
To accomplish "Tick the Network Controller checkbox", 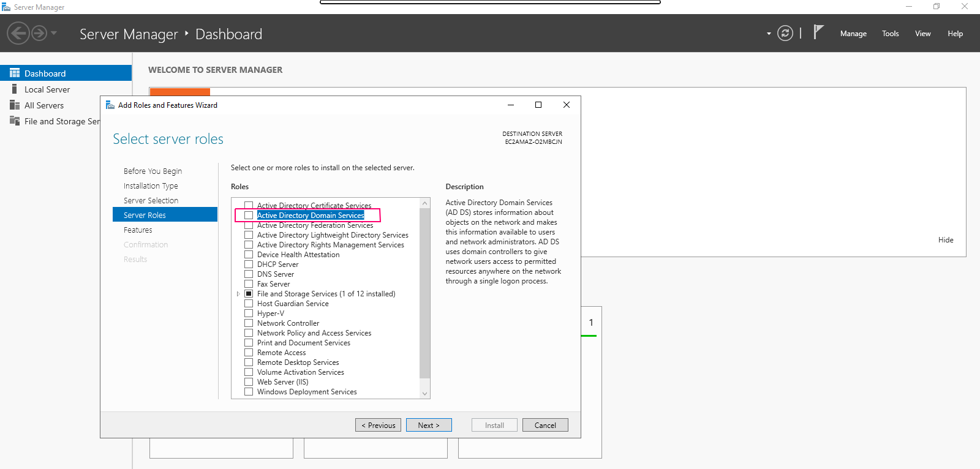I will click(249, 323).
